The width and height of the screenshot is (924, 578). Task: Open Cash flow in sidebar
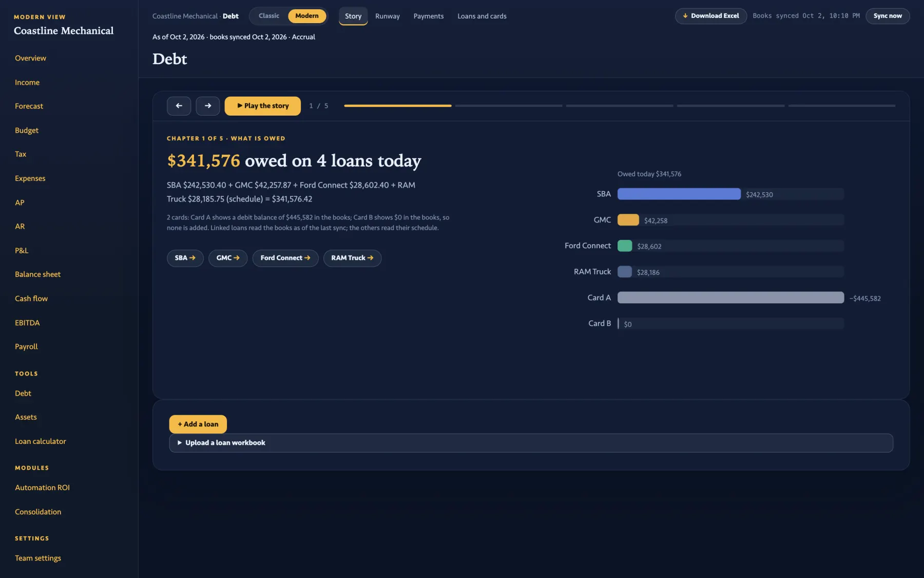[31, 299]
